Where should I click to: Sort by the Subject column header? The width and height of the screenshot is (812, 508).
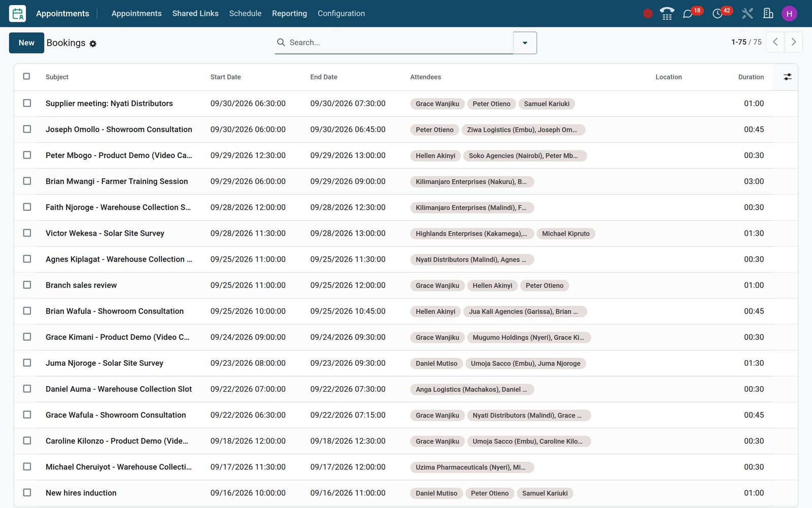57,77
